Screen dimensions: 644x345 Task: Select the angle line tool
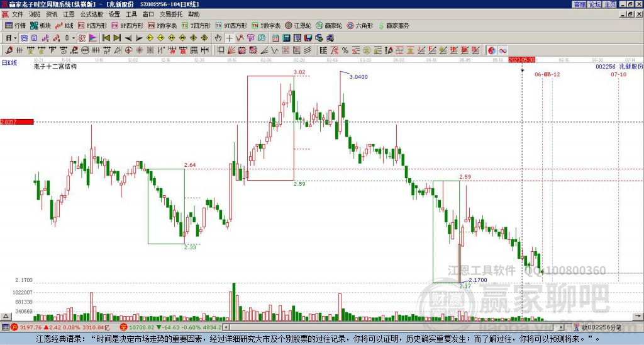click(264, 50)
